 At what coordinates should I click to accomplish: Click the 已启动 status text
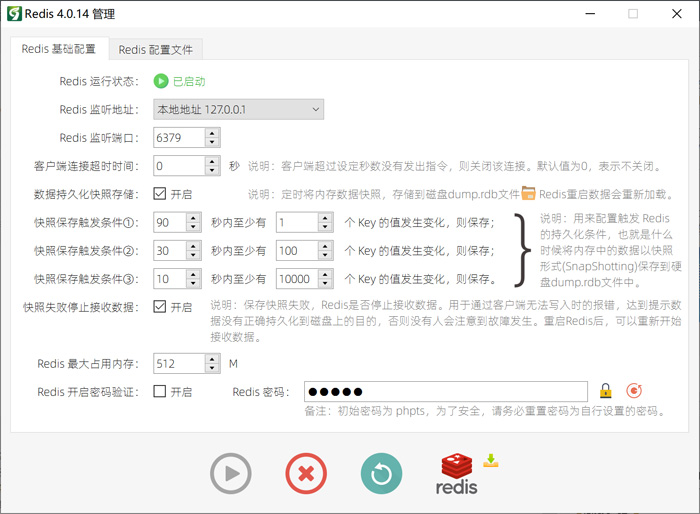click(x=189, y=82)
